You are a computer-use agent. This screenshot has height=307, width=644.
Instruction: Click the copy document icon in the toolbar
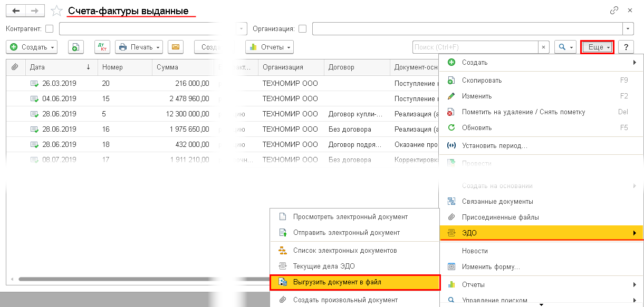click(76, 47)
